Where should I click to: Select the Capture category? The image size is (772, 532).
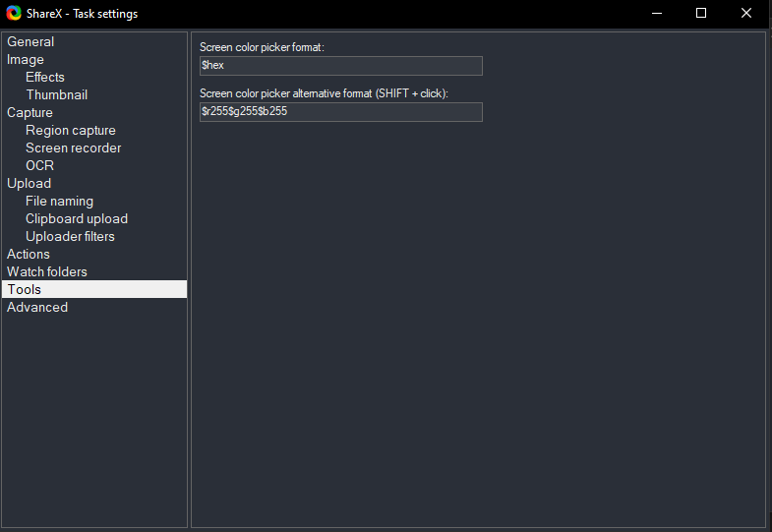pyautogui.click(x=30, y=113)
